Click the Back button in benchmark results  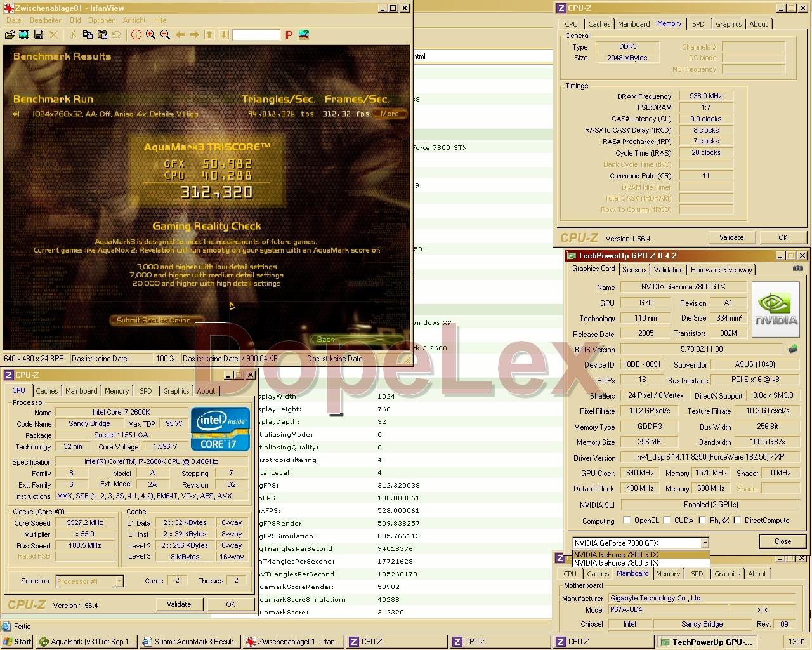click(325, 339)
